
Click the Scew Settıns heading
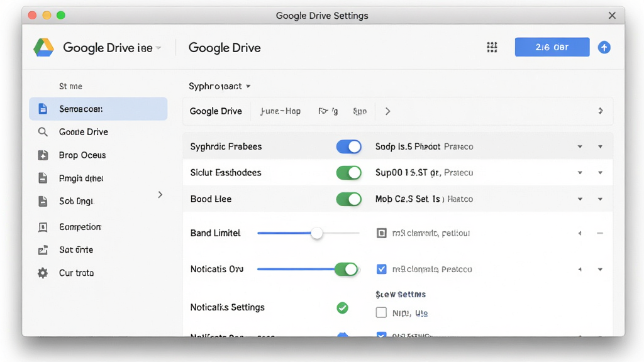(x=401, y=294)
